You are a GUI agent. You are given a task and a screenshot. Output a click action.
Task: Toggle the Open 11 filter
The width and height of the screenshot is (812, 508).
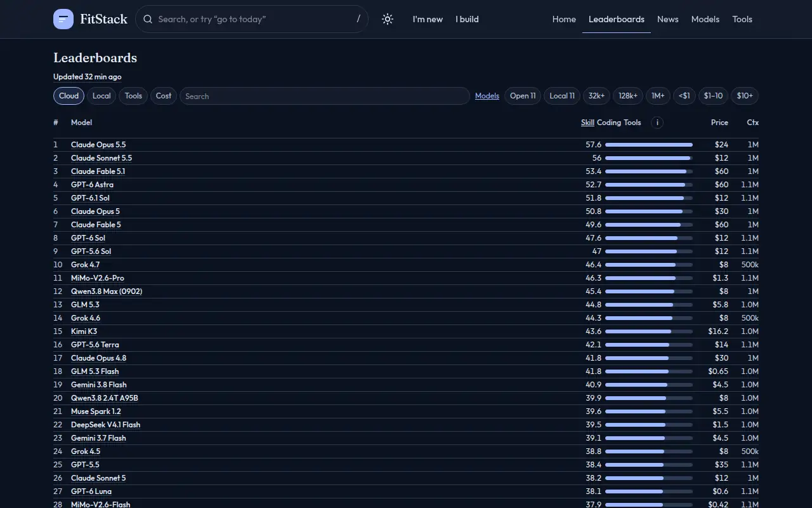(523, 96)
